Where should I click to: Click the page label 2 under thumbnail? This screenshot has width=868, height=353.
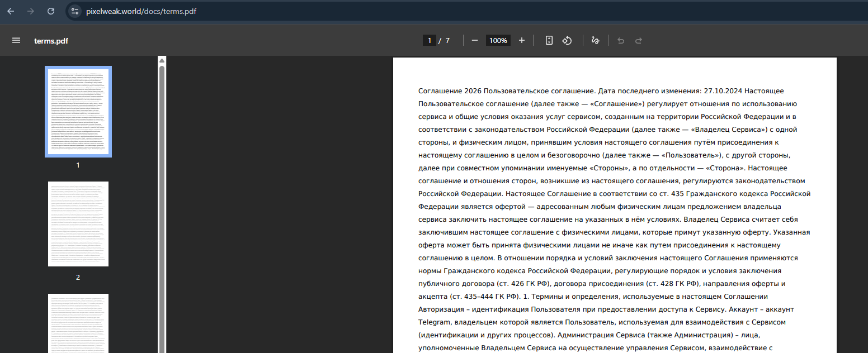78,277
